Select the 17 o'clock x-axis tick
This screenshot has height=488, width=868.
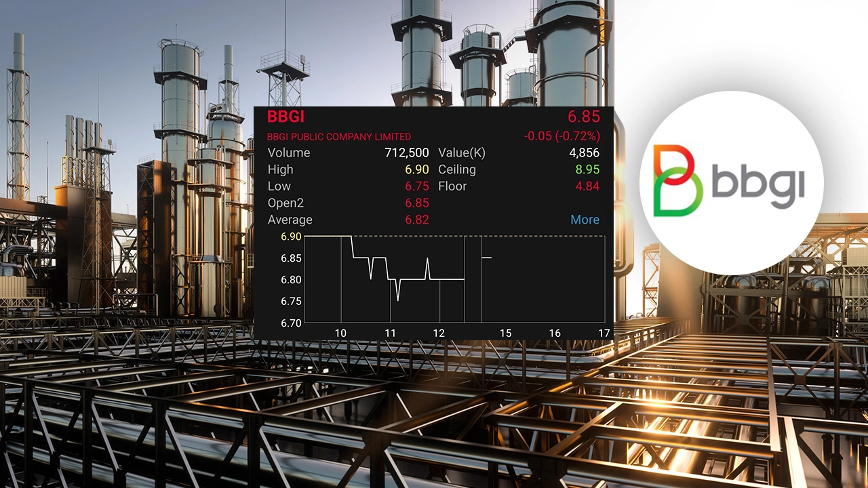tap(604, 333)
